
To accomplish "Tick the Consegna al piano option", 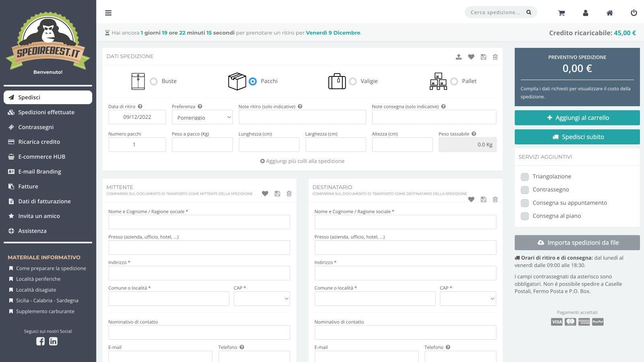I will [524, 216].
